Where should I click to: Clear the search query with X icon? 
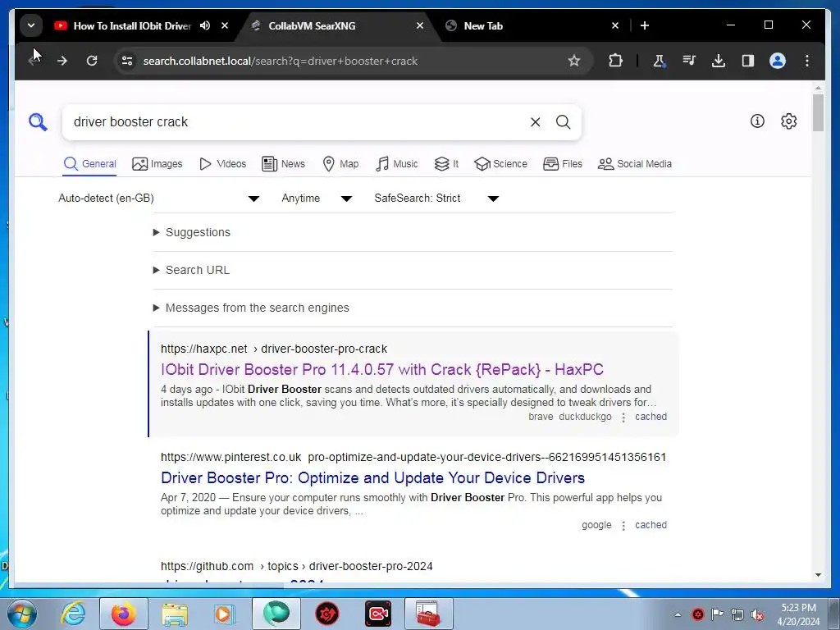point(535,122)
